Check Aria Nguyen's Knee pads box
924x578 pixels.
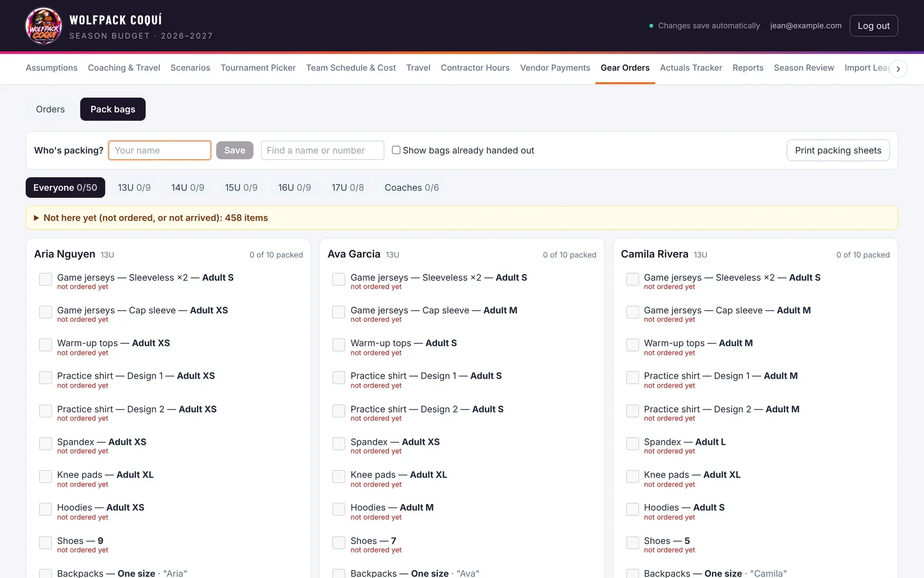[x=46, y=477]
